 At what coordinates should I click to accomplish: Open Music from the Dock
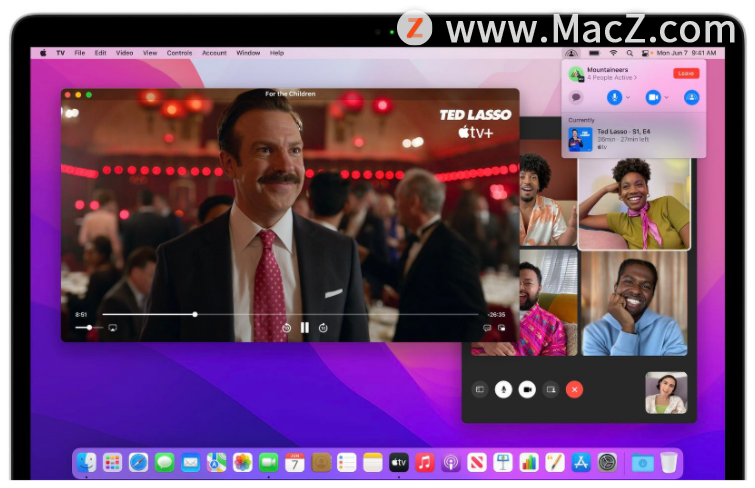(425, 463)
